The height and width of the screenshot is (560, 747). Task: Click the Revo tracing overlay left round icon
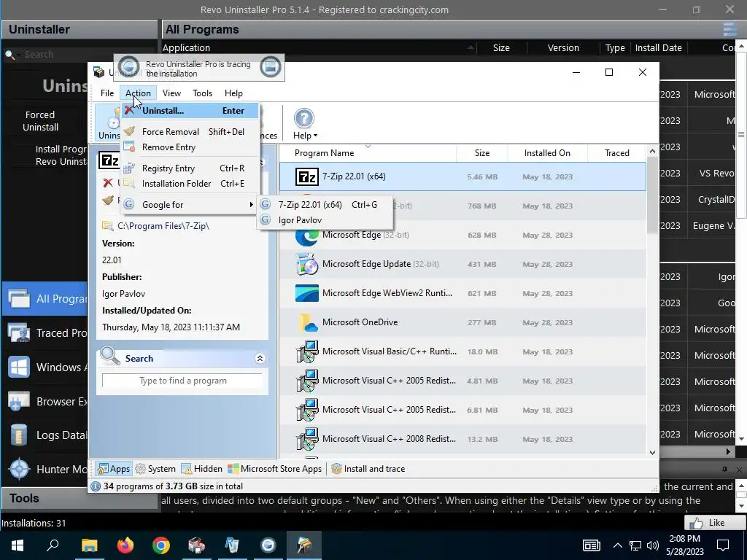(128, 66)
